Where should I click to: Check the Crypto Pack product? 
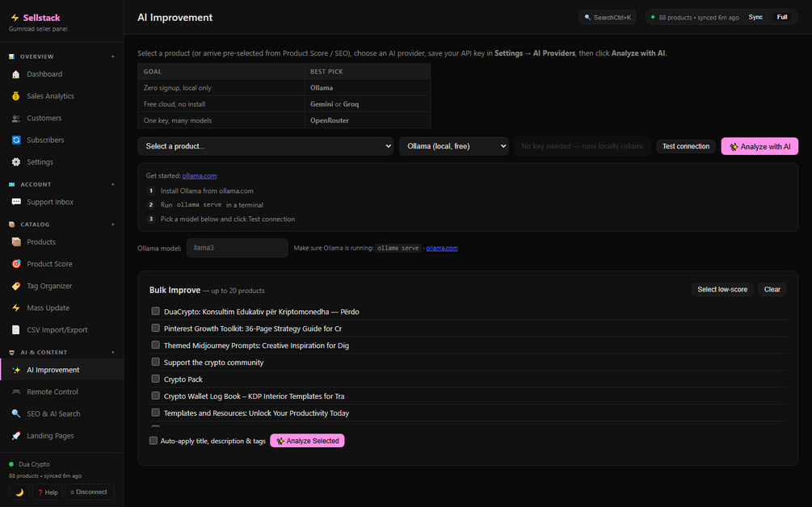point(155,379)
